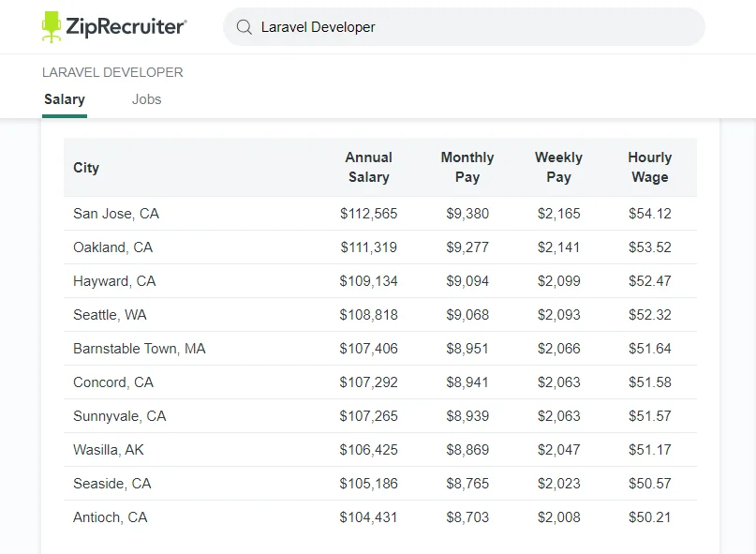Switch to the Jobs tab

(146, 99)
